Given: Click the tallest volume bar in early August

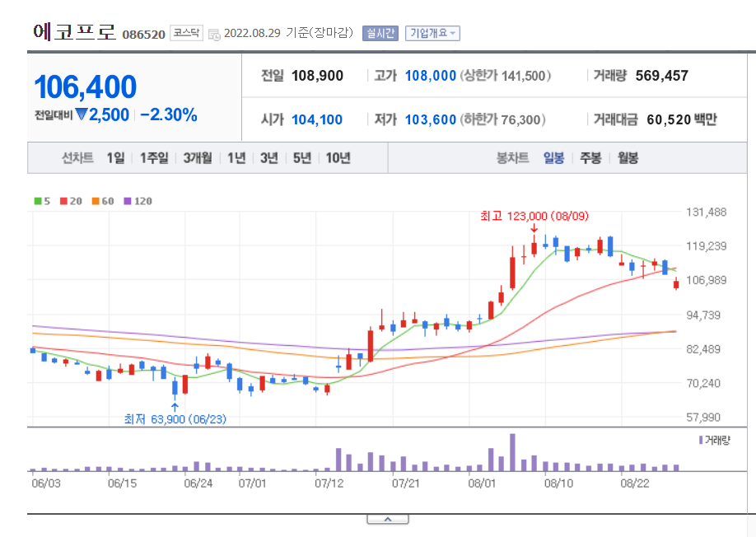Looking at the screenshot, I should click(512, 452).
